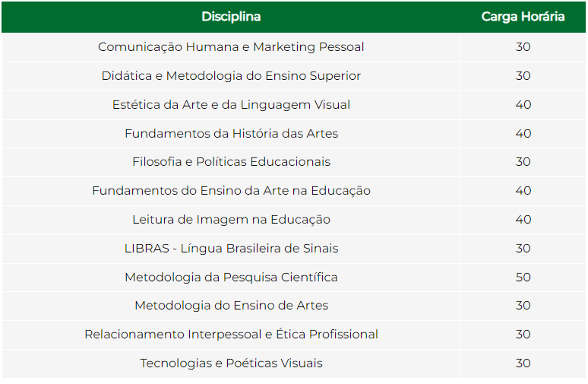Image resolution: width=588 pixels, height=384 pixels.
Task: Click hours value for Tecnologias e Poéticas row
Action: (x=523, y=363)
